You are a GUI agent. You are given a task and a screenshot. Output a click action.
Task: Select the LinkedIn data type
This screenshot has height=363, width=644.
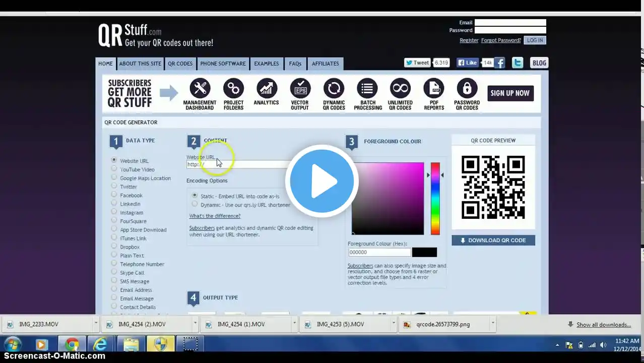pyautogui.click(x=114, y=203)
